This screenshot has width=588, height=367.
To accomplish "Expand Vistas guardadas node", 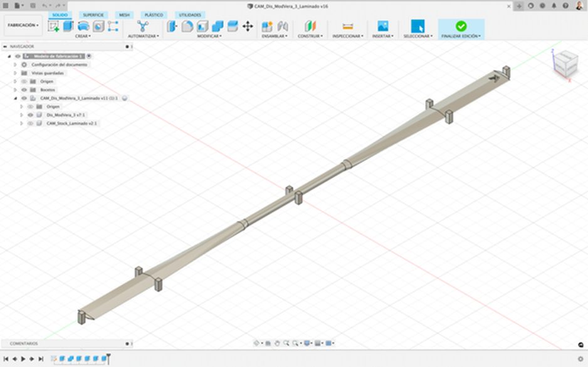I will 16,73.
